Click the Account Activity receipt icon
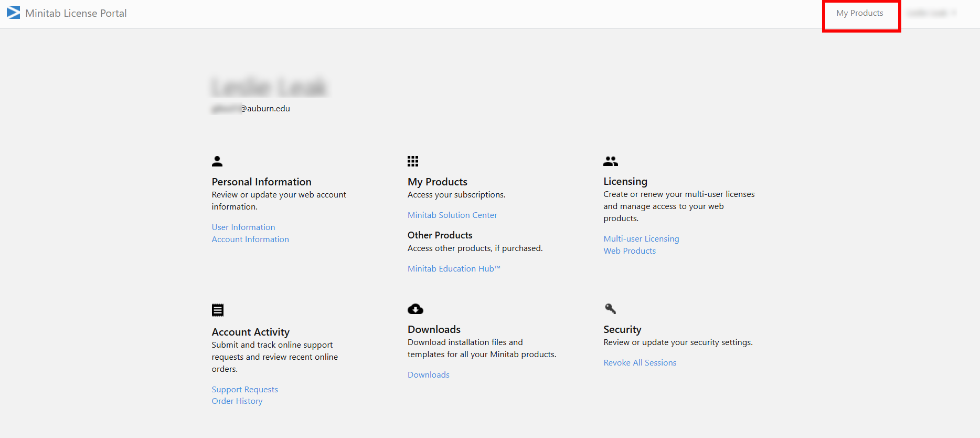Viewport: 980px width, 438px height. pos(218,310)
